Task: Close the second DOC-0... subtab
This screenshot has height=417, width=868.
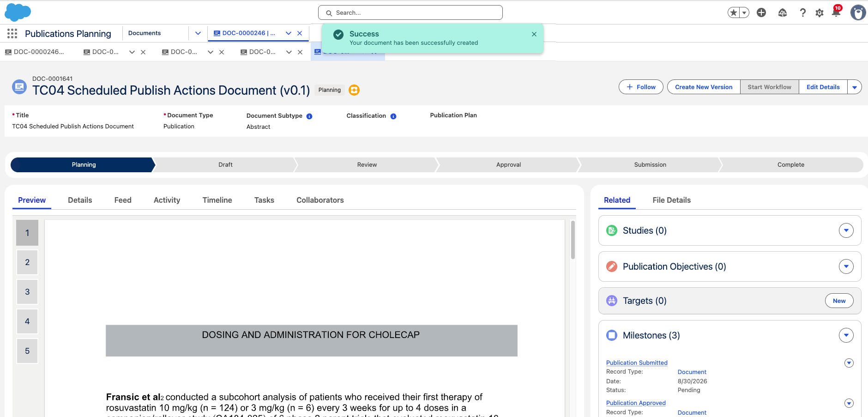Action: click(x=143, y=52)
